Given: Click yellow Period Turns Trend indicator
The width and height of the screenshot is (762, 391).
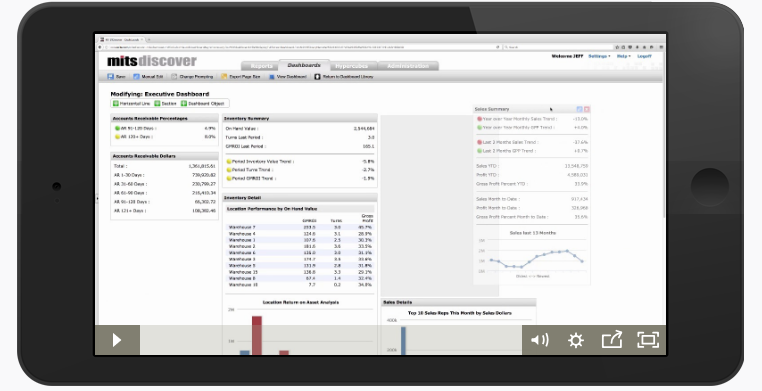Looking at the screenshot, I should coord(228,170).
